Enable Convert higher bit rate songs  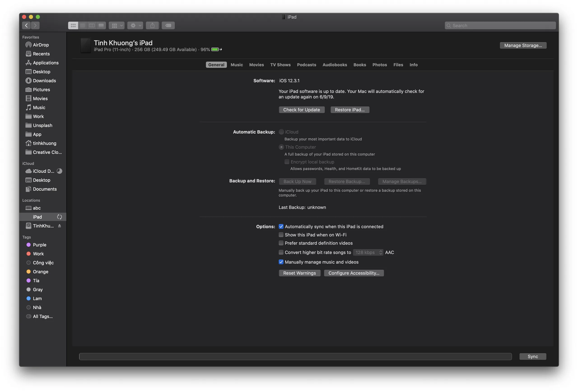pyautogui.click(x=281, y=252)
